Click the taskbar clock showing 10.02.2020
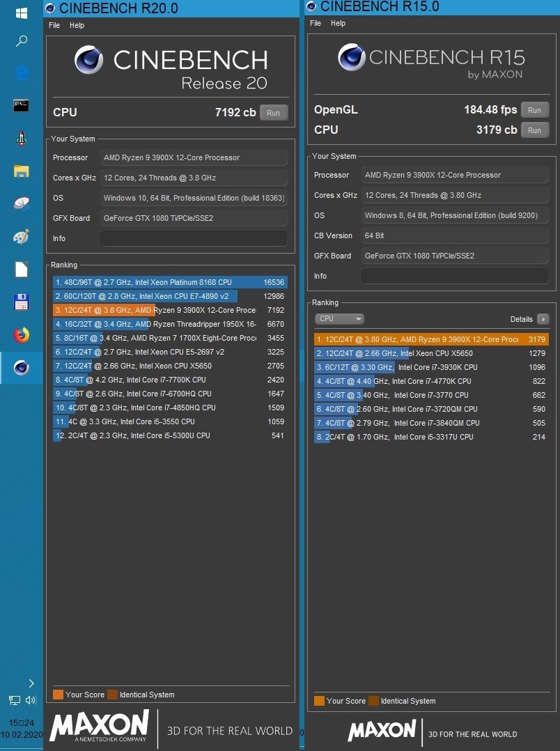560x751 pixels. coord(22,729)
